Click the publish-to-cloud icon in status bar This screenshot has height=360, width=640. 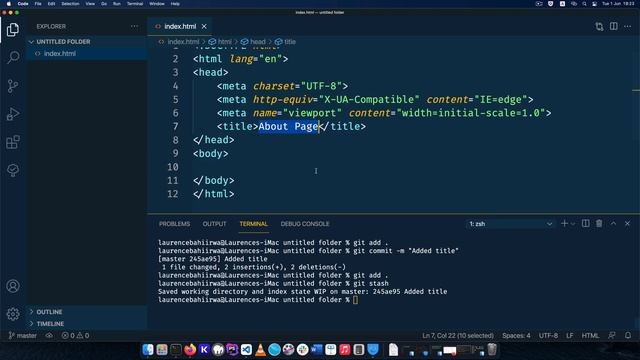click(49, 336)
